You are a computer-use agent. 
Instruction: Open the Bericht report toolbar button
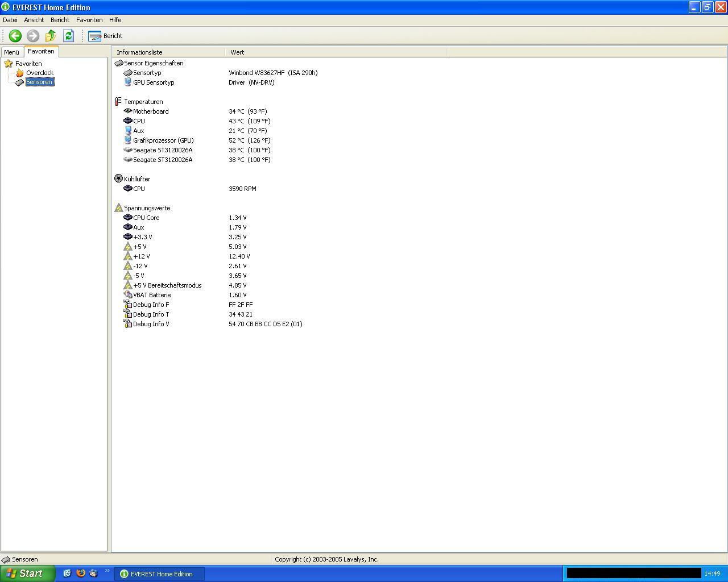[106, 36]
